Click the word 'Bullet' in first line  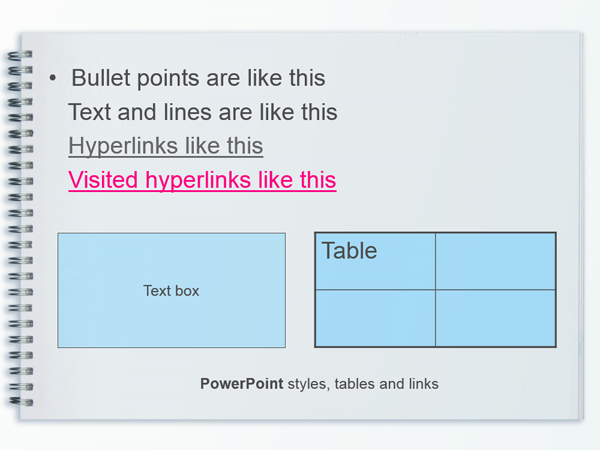pyautogui.click(x=101, y=78)
